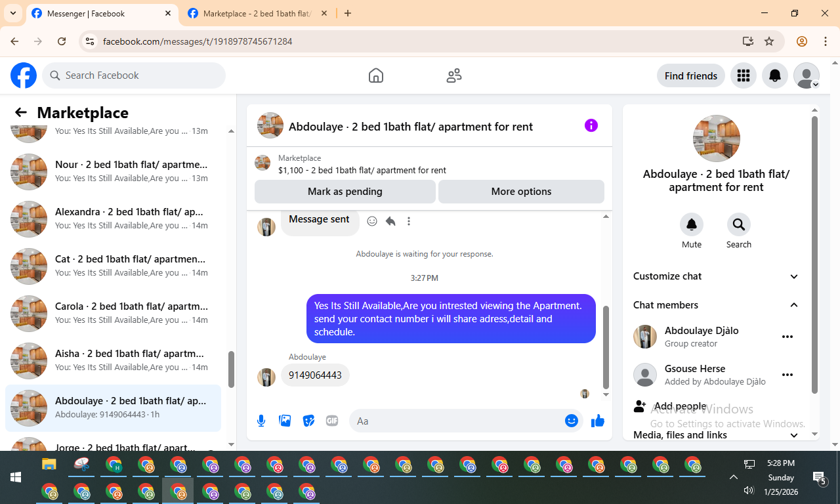Collapse the Chat members section

(x=716, y=305)
